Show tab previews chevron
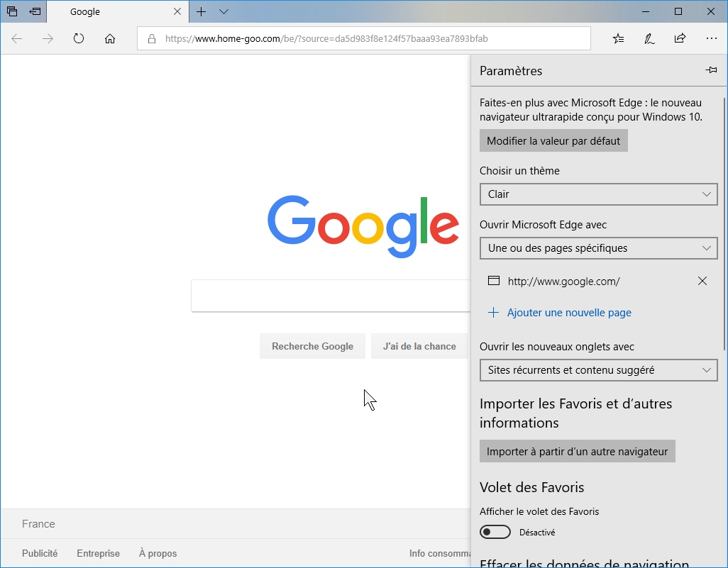Screen dimensions: 728x568 (x=224, y=11)
